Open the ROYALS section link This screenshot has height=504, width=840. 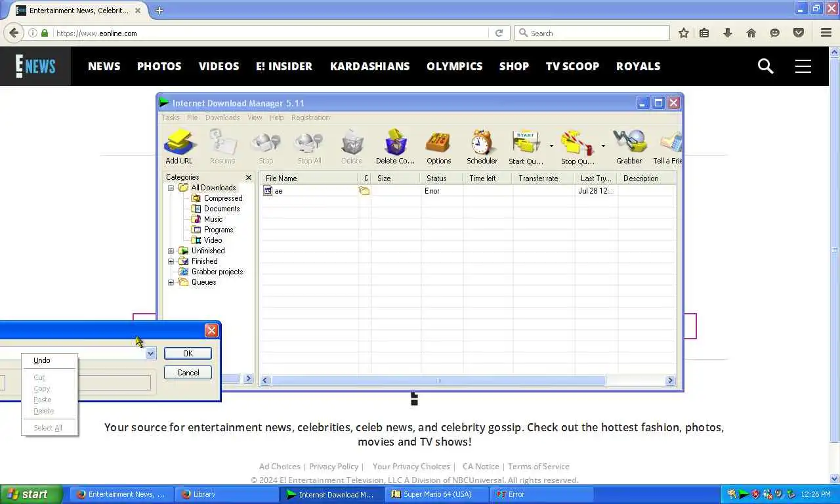pos(638,66)
